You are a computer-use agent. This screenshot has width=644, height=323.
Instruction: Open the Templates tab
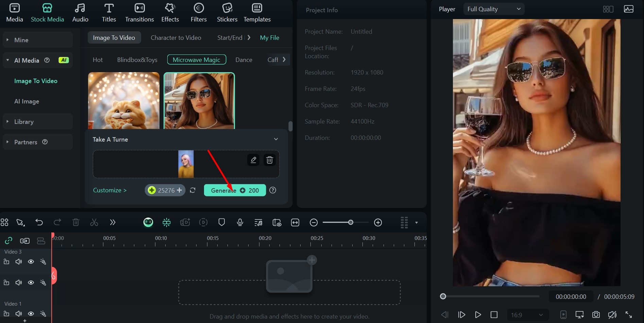257,13
